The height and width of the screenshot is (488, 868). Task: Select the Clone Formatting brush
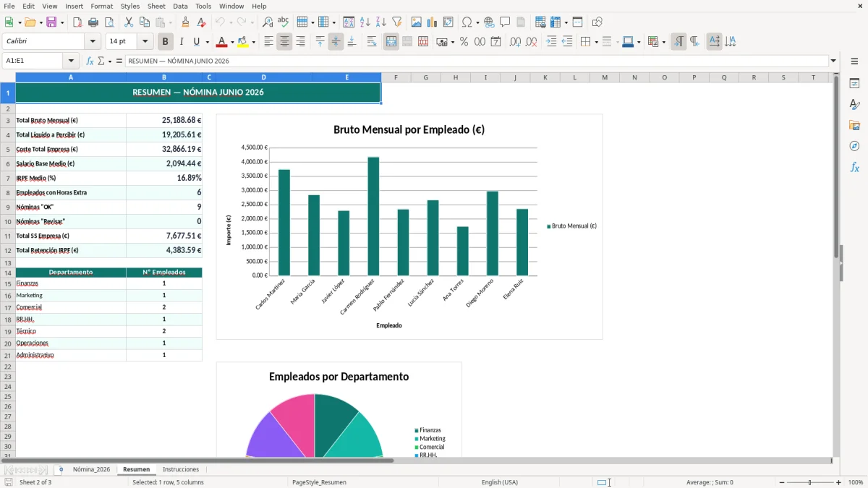[186, 22]
